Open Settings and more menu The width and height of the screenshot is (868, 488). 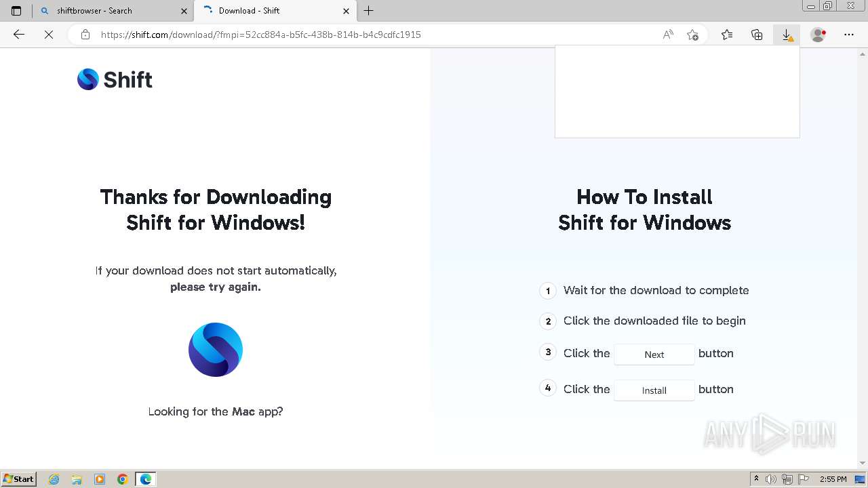click(849, 35)
